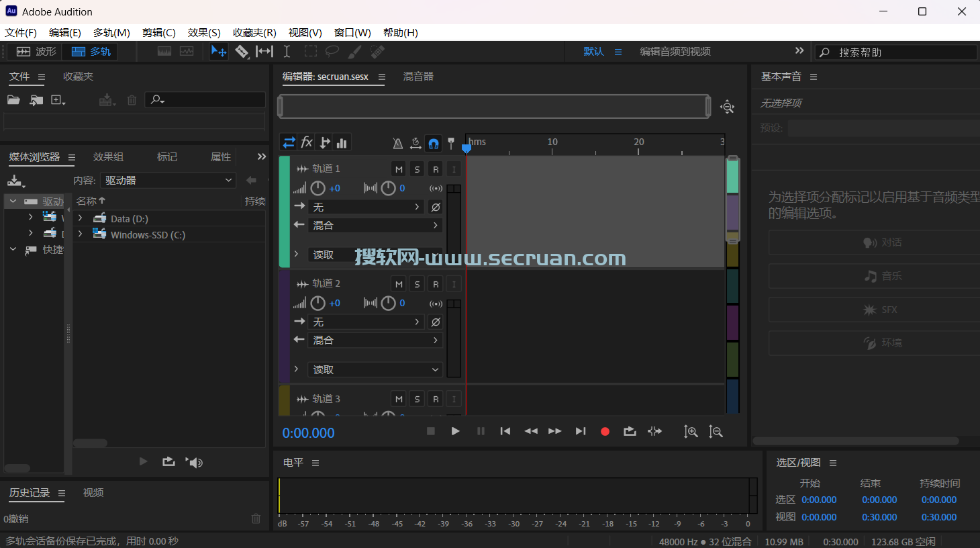Arm Track 1 for recording with R
The height and width of the screenshot is (548, 980).
(436, 169)
